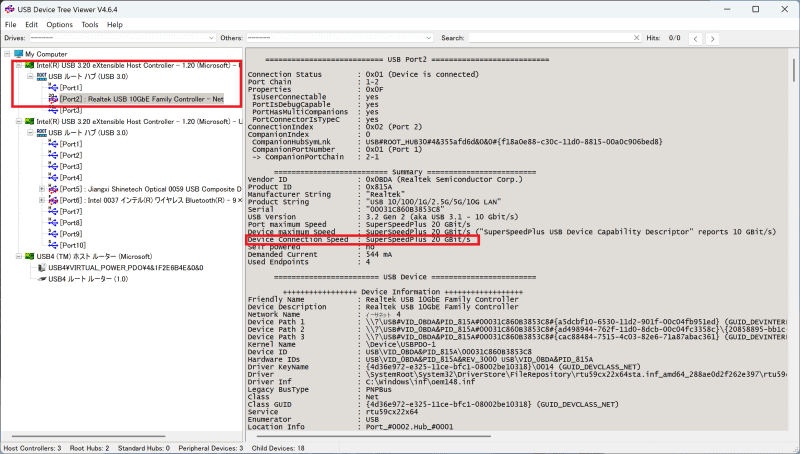Click the Device Connection Speed line
This screenshot has height=454, width=800.
[359, 239]
